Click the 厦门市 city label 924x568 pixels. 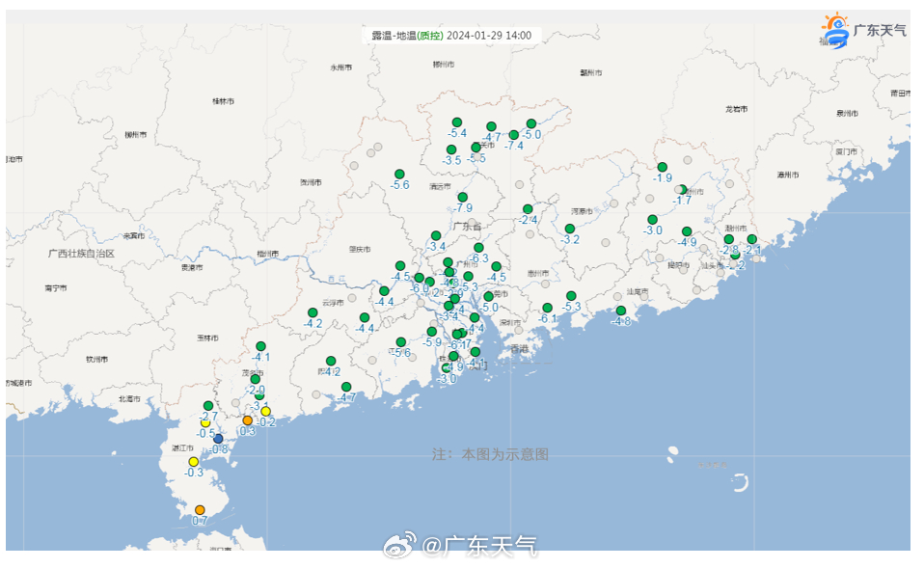[x=846, y=152]
